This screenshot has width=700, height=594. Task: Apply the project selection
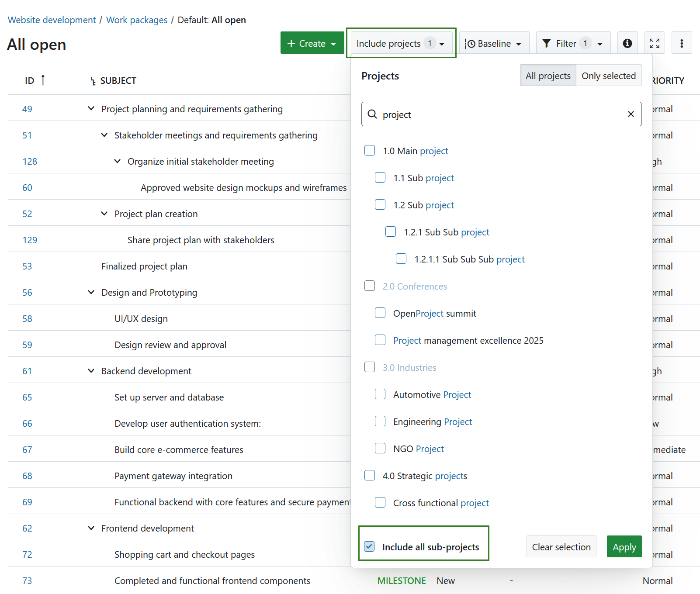coord(624,546)
